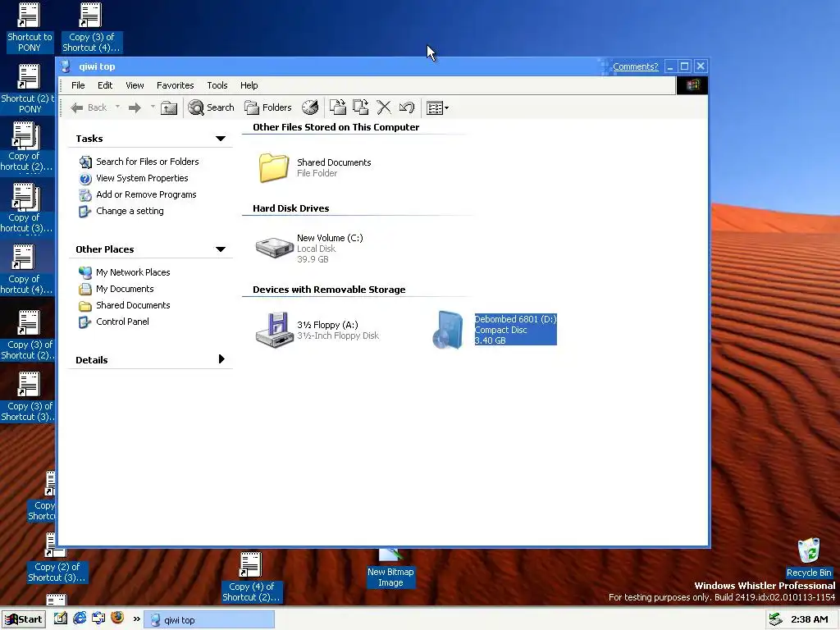The height and width of the screenshot is (630, 840).
Task: Open the Favorites menu
Action: coord(176,85)
